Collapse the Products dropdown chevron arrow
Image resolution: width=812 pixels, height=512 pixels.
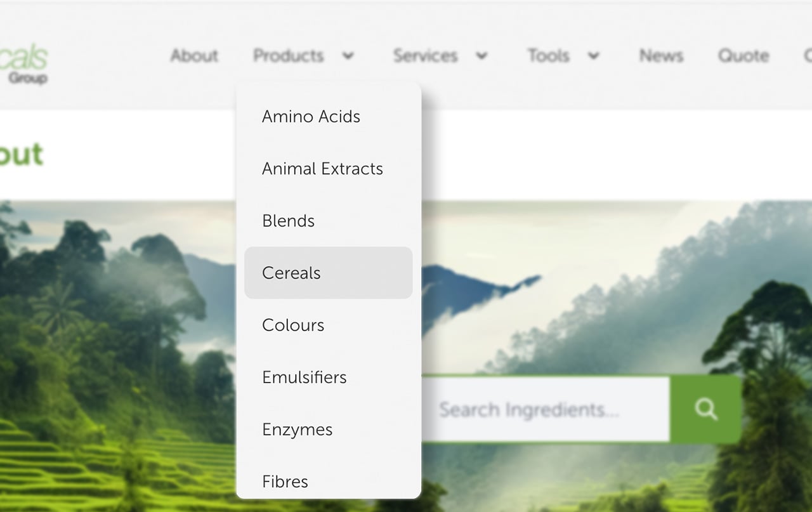point(348,56)
